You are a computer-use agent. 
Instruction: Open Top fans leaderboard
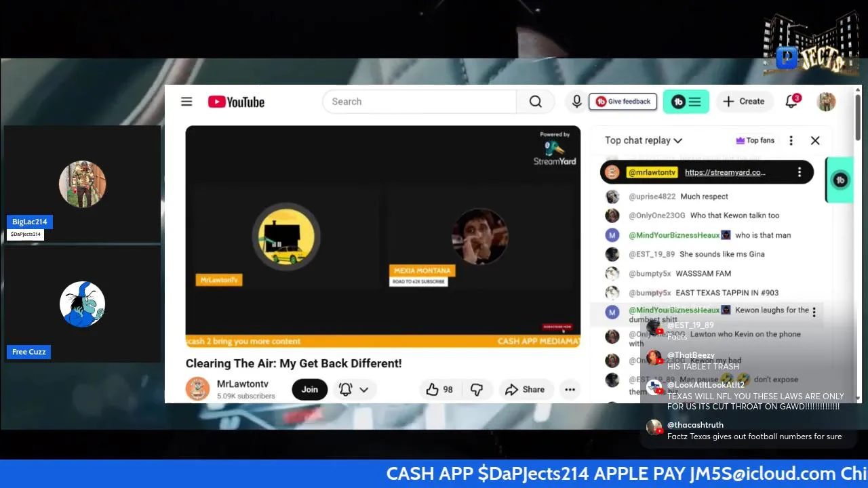point(755,140)
